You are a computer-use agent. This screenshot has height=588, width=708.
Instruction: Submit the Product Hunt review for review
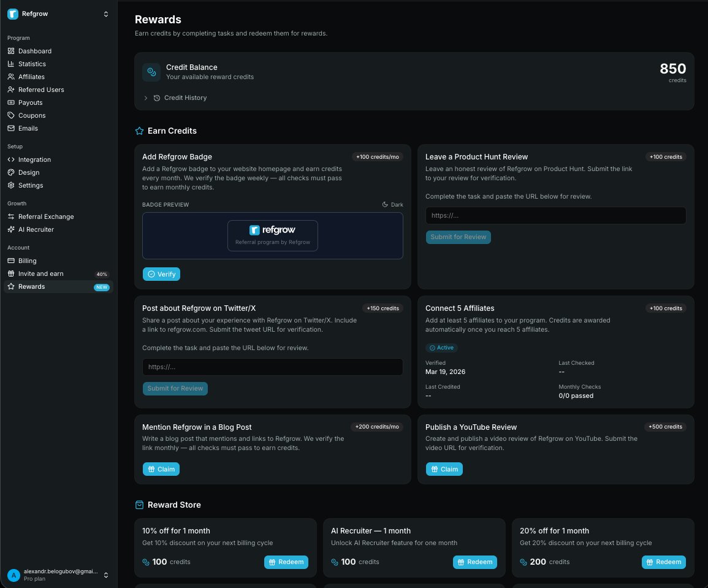458,237
